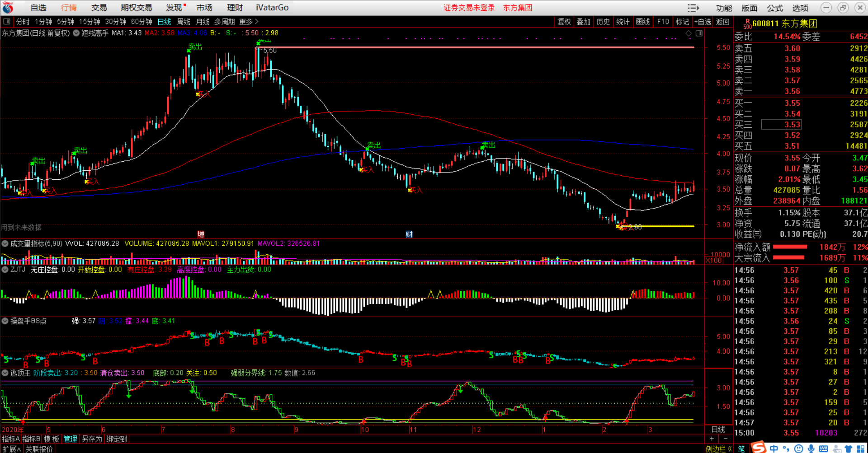The height and width of the screenshot is (453, 868).
Task: Zoom out chart with minus button
Action: coord(726,439)
